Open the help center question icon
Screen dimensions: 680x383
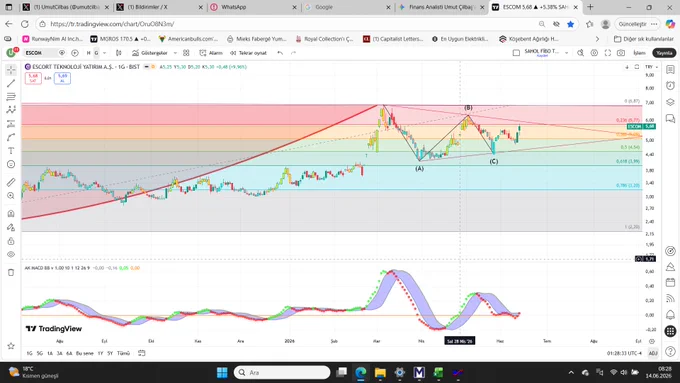(x=670, y=351)
